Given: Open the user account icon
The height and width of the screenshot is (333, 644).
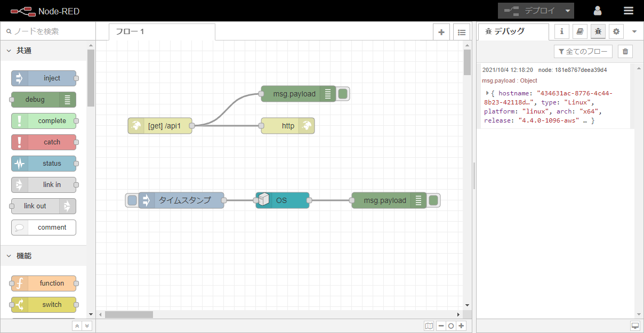Looking at the screenshot, I should pyautogui.click(x=598, y=11).
